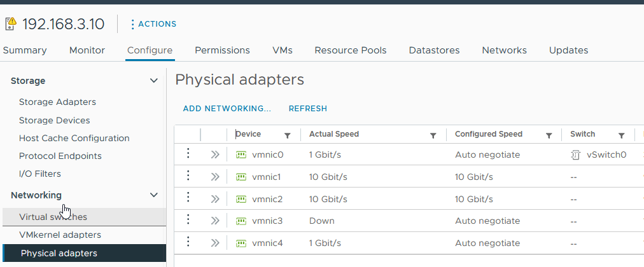The width and height of the screenshot is (644, 267).
Task: Collapse the Networking section chevron
Action: 153,195
